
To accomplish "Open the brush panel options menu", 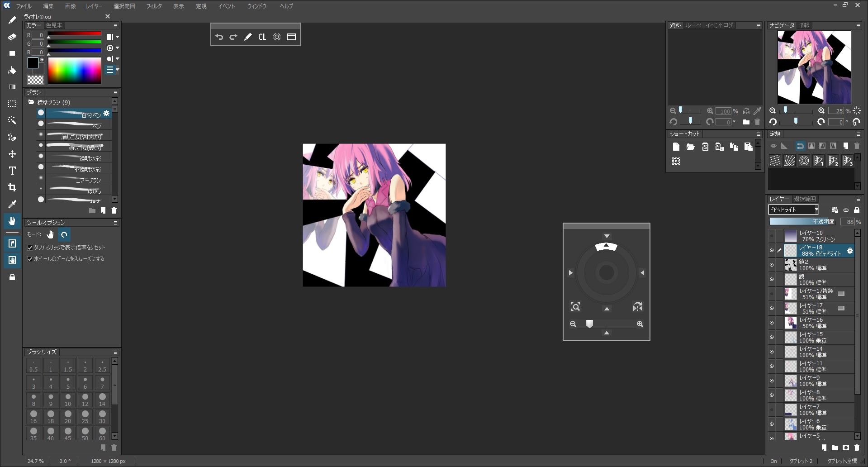I will pos(115,92).
